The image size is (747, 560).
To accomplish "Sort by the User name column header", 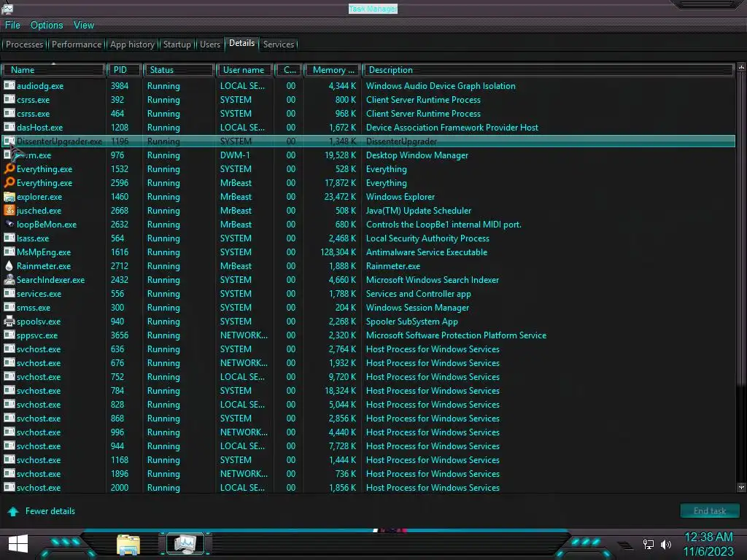I will coord(244,70).
